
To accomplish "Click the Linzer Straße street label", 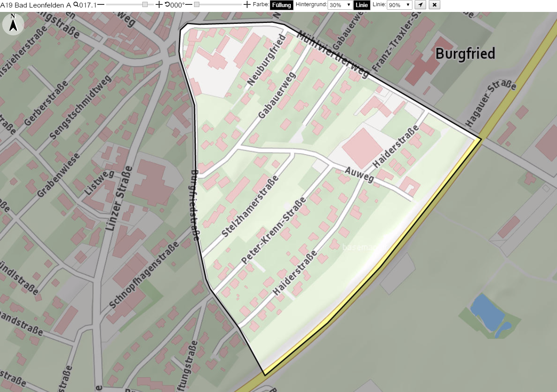I will (118, 199).
